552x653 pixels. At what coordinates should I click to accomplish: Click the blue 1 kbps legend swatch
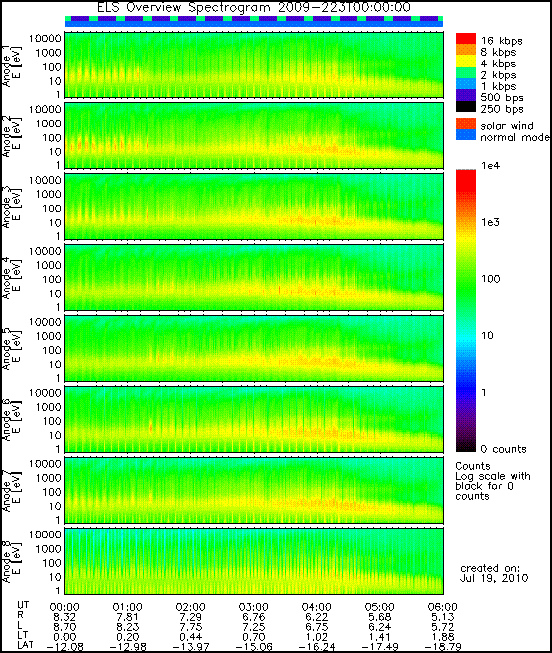466,84
